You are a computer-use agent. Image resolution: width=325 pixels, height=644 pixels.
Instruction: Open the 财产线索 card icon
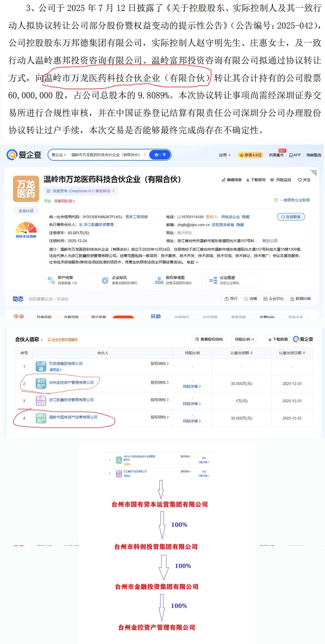[51, 280]
